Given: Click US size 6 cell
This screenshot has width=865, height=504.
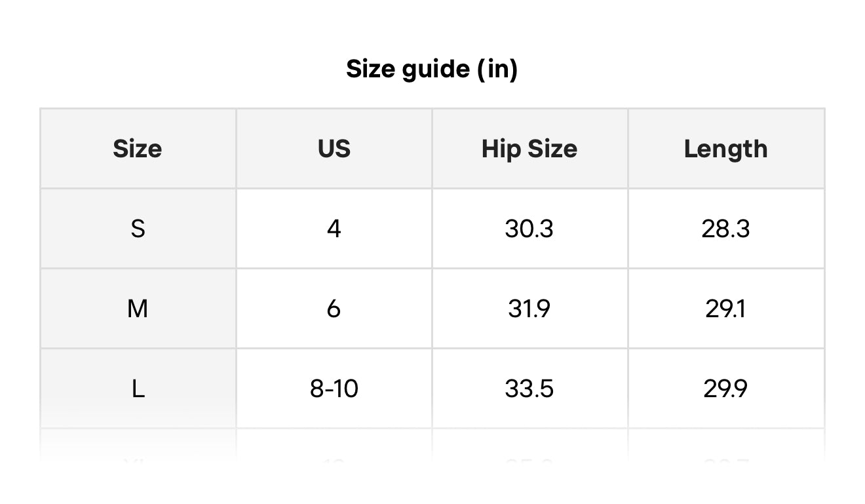Looking at the screenshot, I should tap(334, 308).
